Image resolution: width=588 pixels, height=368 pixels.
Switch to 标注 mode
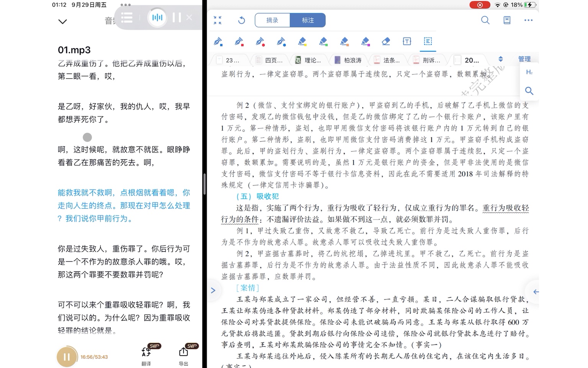(308, 20)
